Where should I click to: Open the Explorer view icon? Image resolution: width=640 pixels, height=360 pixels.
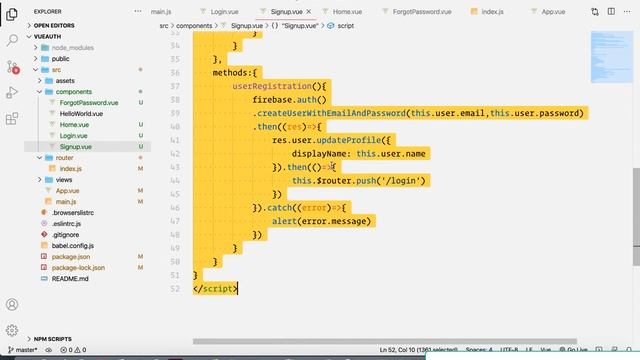[12, 14]
